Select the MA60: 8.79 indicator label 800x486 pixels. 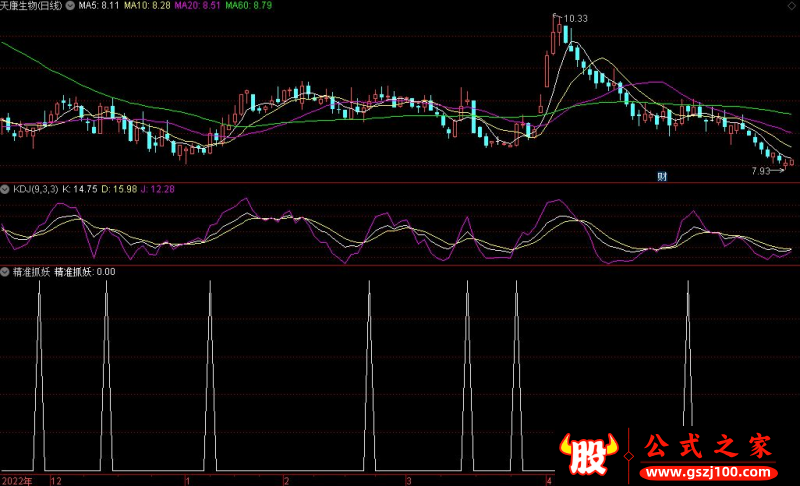click(247, 6)
